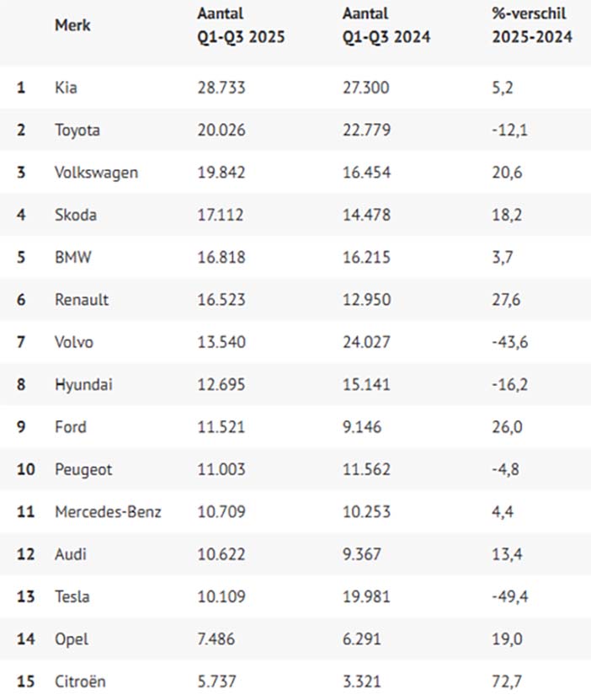Select the Hyundai brand name
Screen dimensions: 591x700
(84, 385)
